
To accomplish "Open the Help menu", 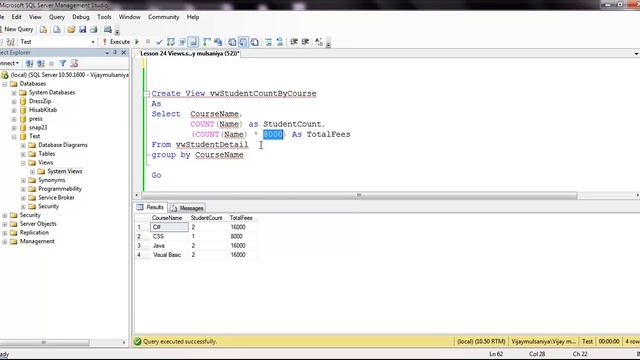I will 193,17.
